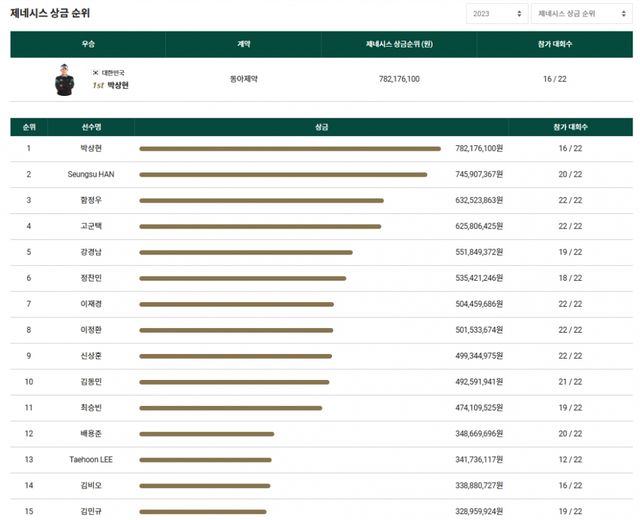Select player 고군택 in rank 4

91,226
